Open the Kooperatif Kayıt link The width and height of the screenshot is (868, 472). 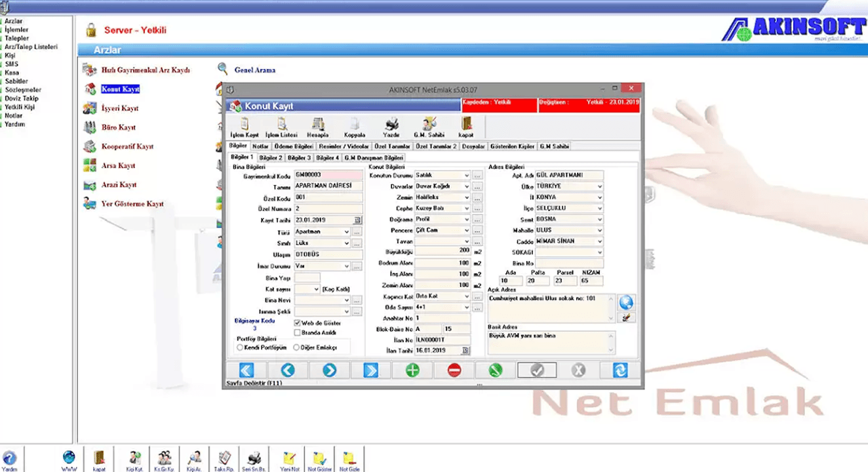pyautogui.click(x=127, y=146)
